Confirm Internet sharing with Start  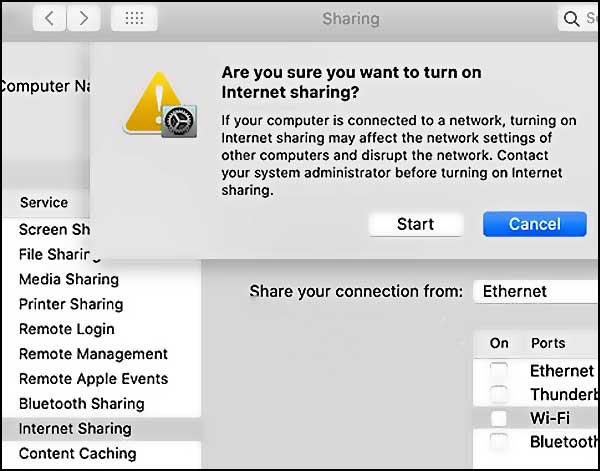click(416, 224)
